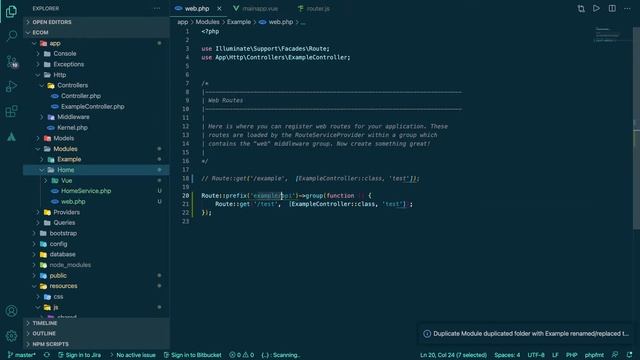This screenshot has width=640, height=360.
Task: Change the UTF-8 encoding setting
Action: pyautogui.click(x=536, y=355)
